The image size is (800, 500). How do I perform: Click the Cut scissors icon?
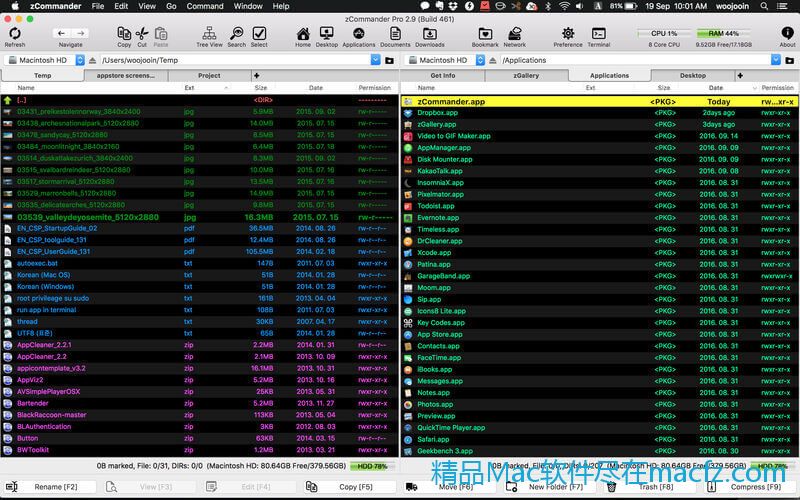(x=142, y=34)
